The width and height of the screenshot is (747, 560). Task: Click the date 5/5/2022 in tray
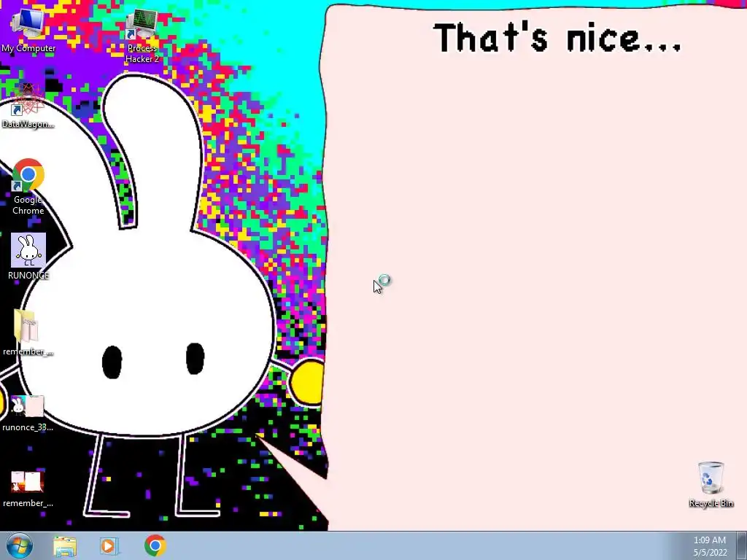[x=710, y=553]
